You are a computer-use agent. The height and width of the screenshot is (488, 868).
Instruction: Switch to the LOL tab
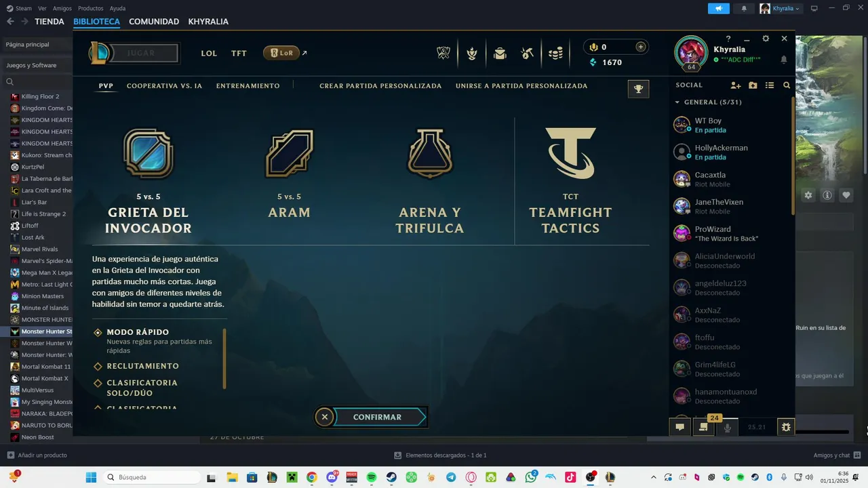pos(209,53)
